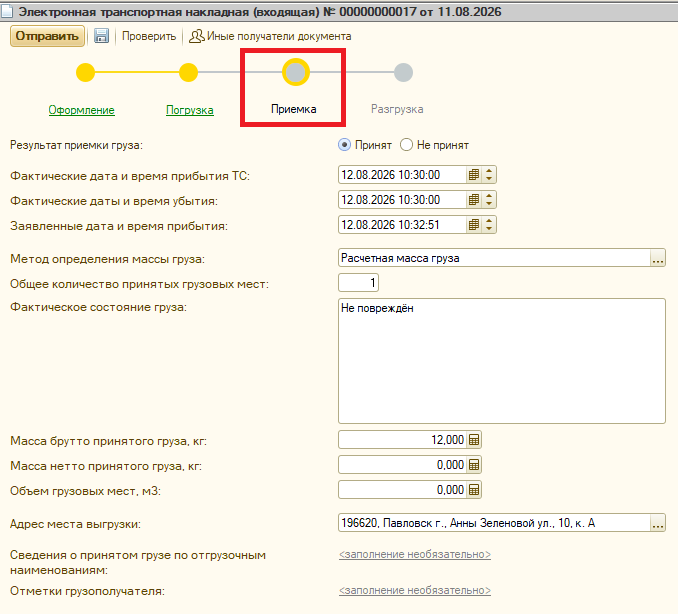This screenshot has height=614, width=678.
Task: Open Иные получатели документа
Action: (270, 36)
